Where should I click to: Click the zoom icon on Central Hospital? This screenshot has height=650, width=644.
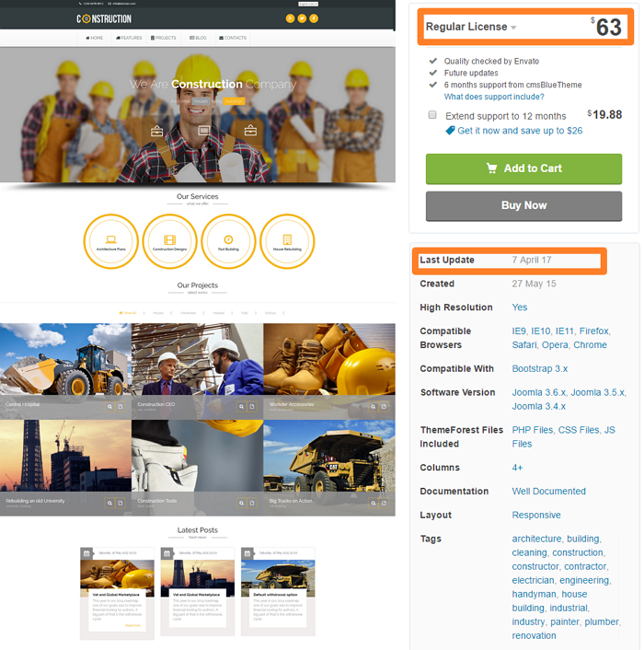coord(109,407)
